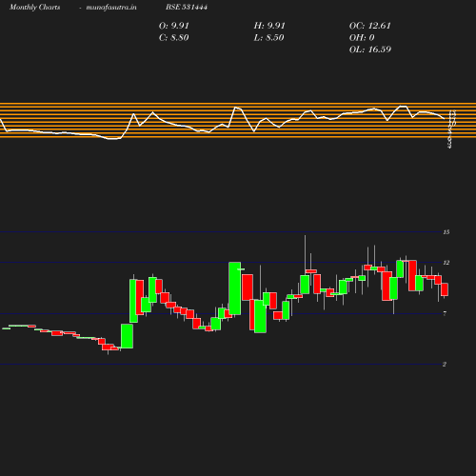Click the 'Monthly Charts' title text
This screenshot has height=476, width=476.
(x=34, y=8)
